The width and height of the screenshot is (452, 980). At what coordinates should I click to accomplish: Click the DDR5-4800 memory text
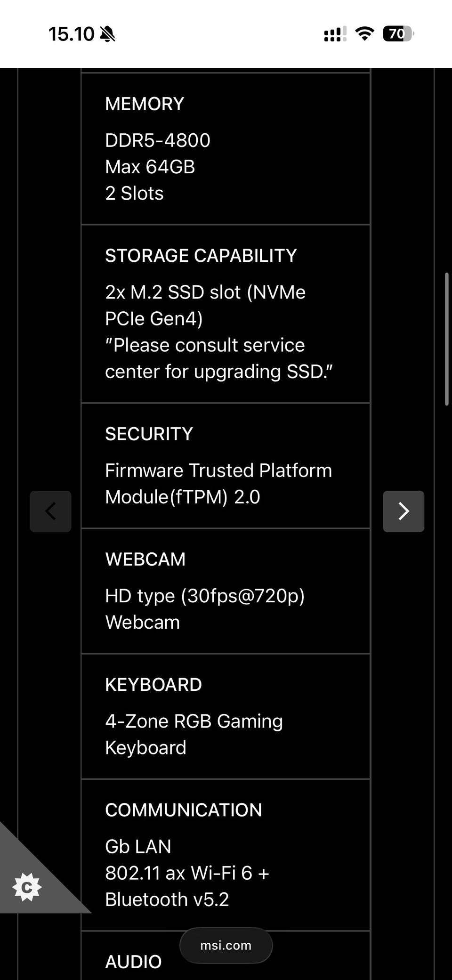(x=158, y=140)
